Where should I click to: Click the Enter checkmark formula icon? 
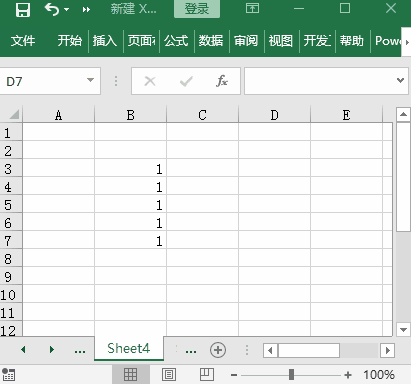pos(186,81)
